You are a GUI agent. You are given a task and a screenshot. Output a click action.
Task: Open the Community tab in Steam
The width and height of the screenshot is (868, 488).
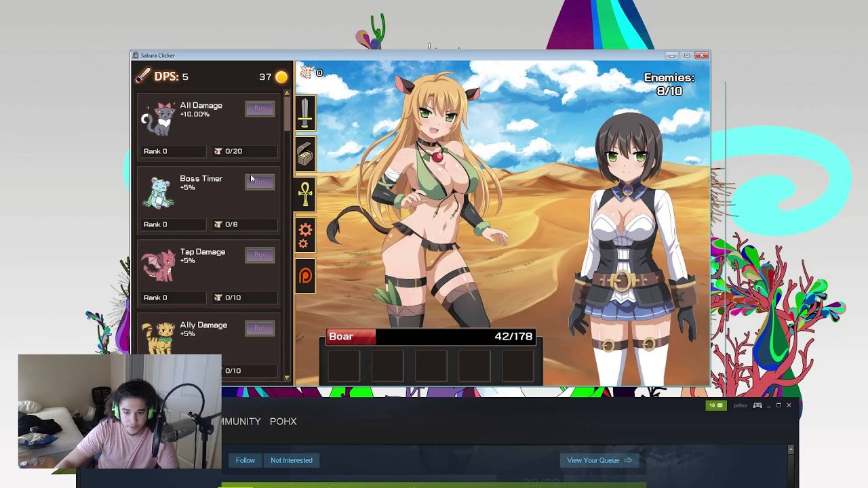[241, 422]
